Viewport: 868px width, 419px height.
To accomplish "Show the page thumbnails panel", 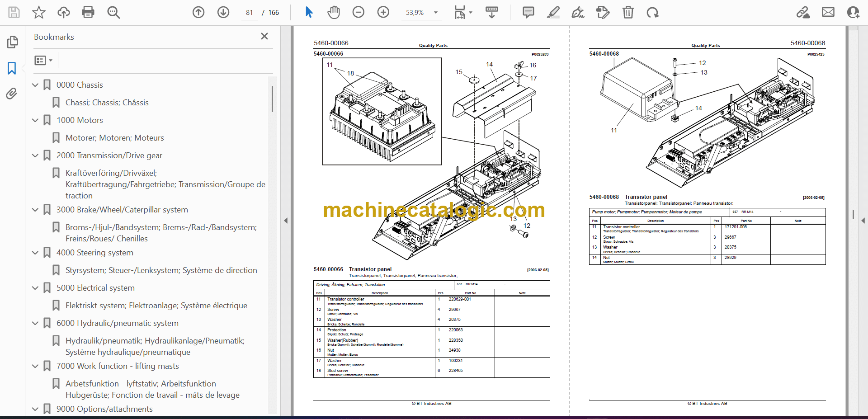I will pyautogui.click(x=12, y=42).
